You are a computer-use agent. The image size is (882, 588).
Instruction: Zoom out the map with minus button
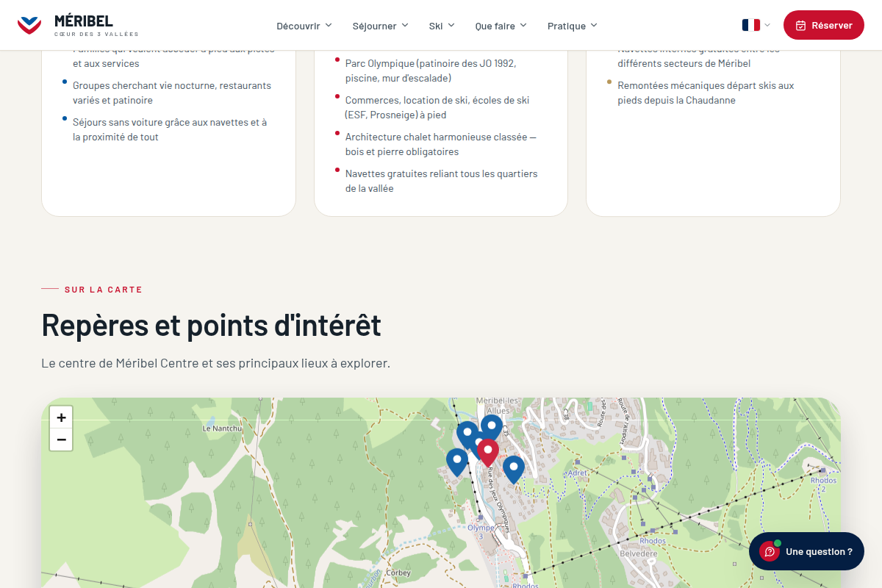click(x=61, y=440)
